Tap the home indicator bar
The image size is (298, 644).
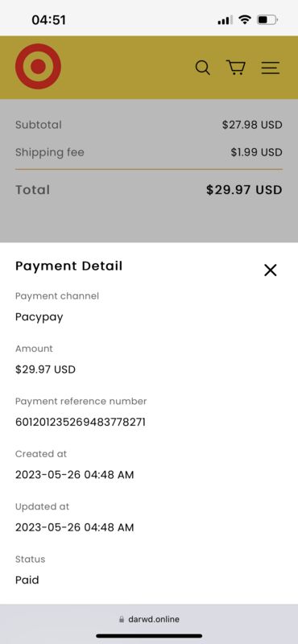pyautogui.click(x=149, y=636)
